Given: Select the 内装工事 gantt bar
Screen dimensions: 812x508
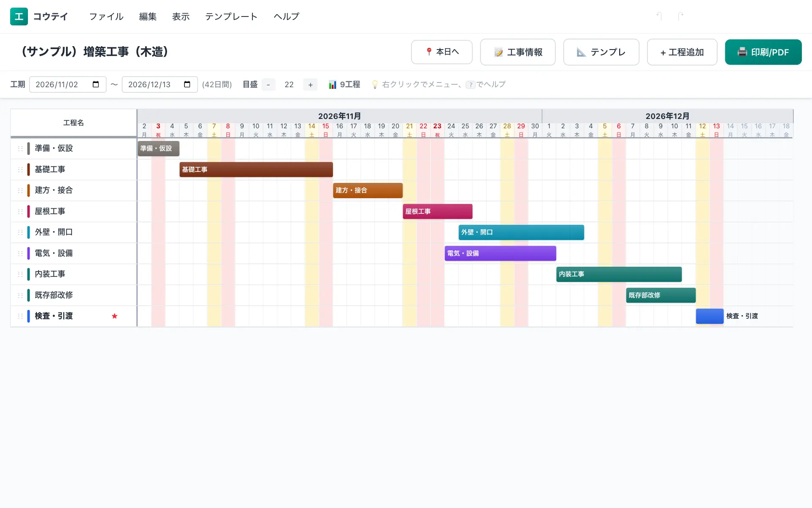Looking at the screenshot, I should coord(619,274).
